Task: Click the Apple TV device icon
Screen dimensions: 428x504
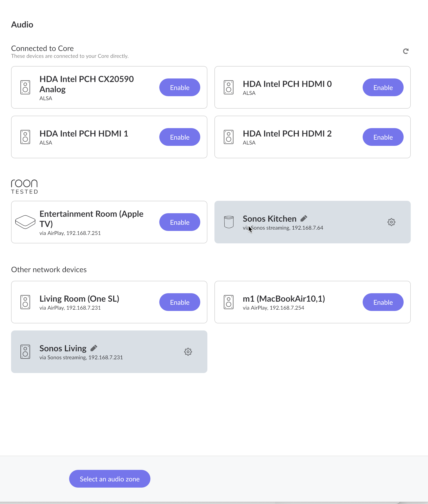Action: pyautogui.click(x=25, y=222)
